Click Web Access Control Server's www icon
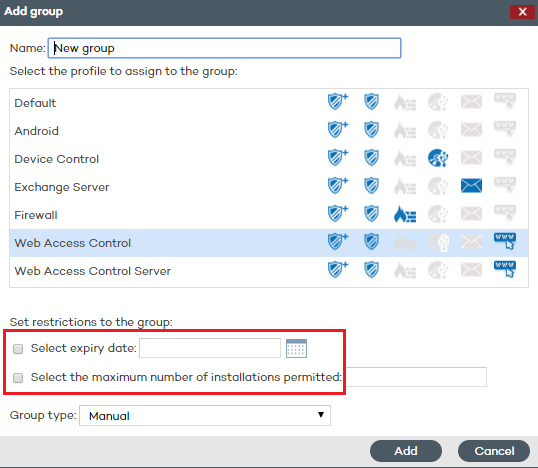Image resolution: width=538 pixels, height=468 pixels. [x=505, y=269]
